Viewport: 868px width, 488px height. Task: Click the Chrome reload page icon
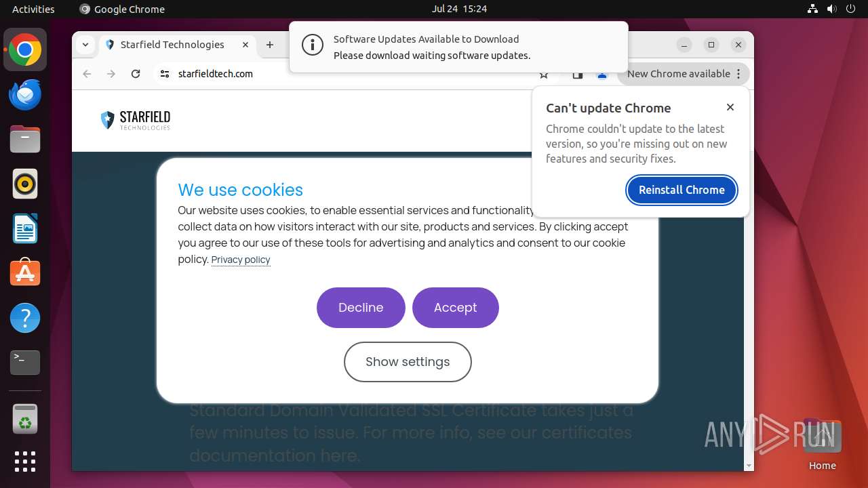pos(136,74)
